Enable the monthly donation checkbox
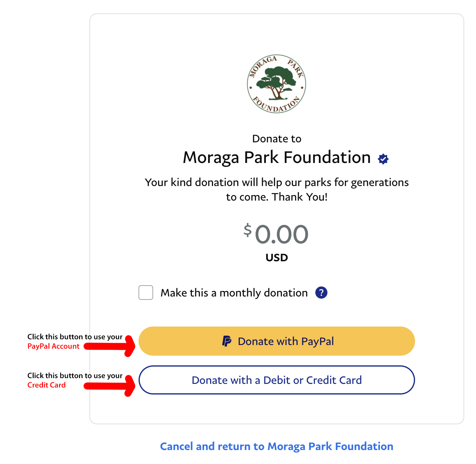 coord(146,293)
